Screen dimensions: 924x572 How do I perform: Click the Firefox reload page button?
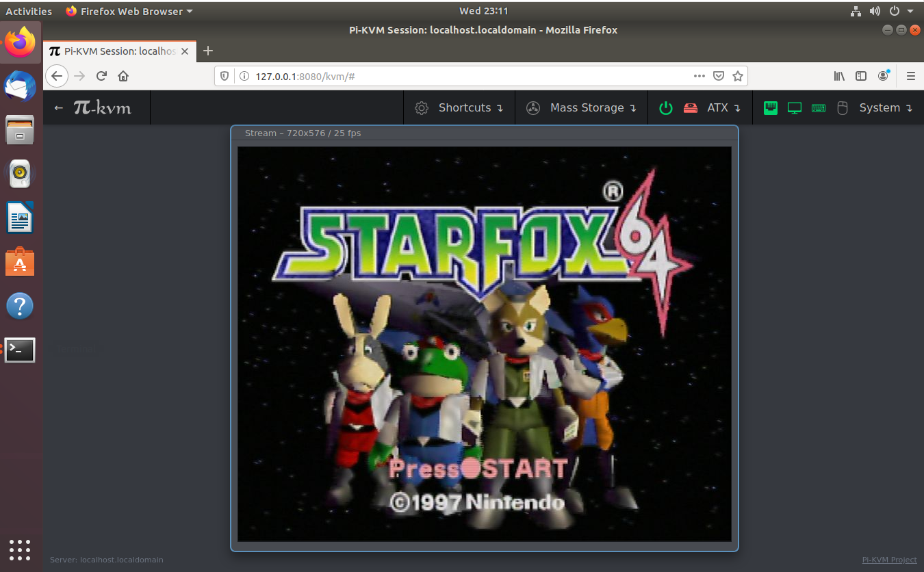(x=101, y=76)
